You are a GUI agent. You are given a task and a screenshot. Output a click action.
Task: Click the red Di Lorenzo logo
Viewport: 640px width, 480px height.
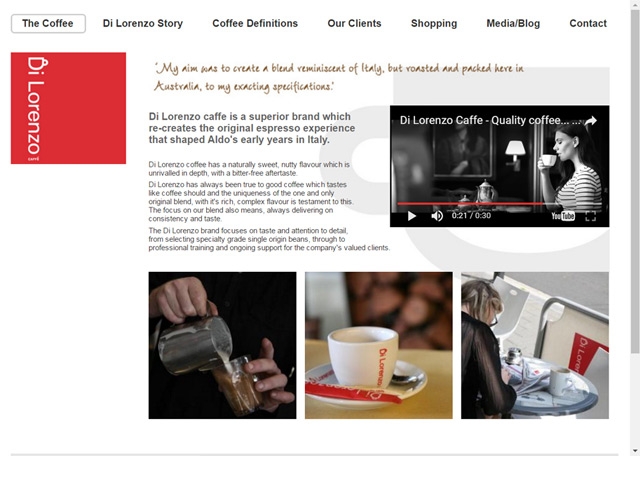[68, 108]
